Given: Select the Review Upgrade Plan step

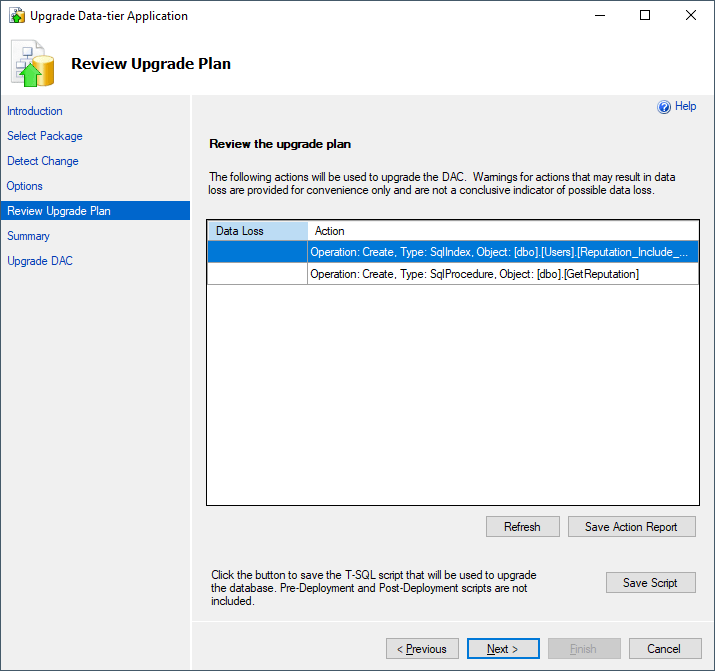Looking at the screenshot, I should 59,211.
